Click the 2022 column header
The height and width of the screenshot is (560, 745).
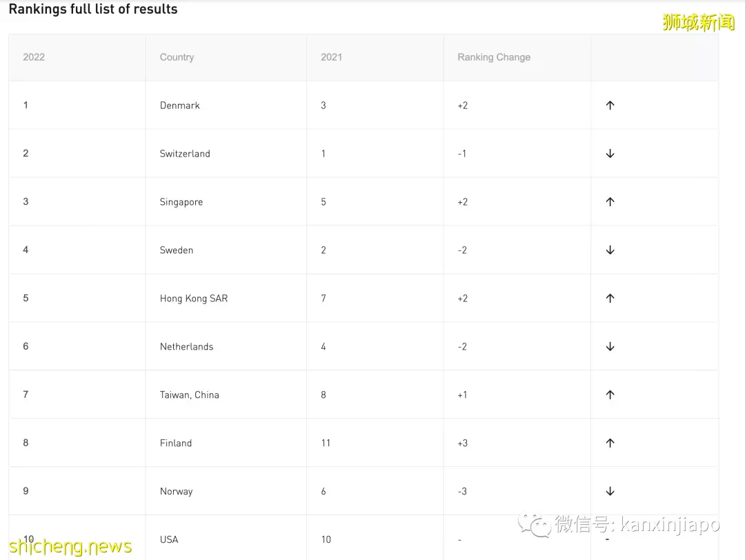34,57
